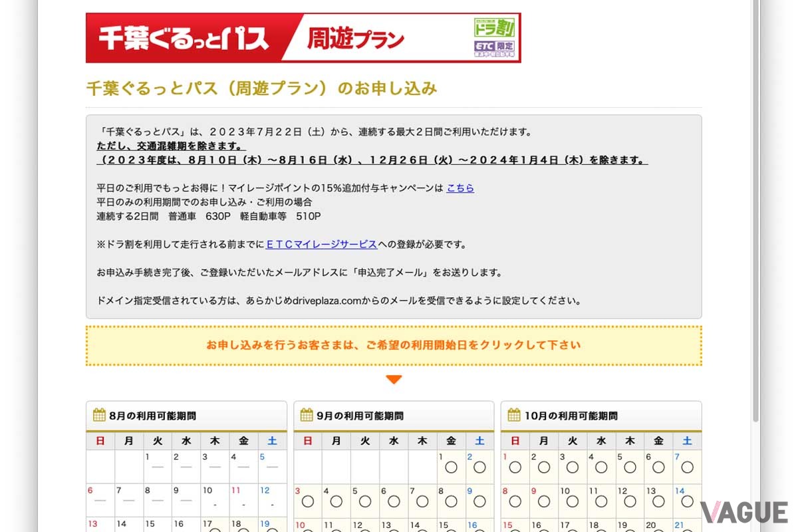Choose the circle for October 8

pos(515,501)
